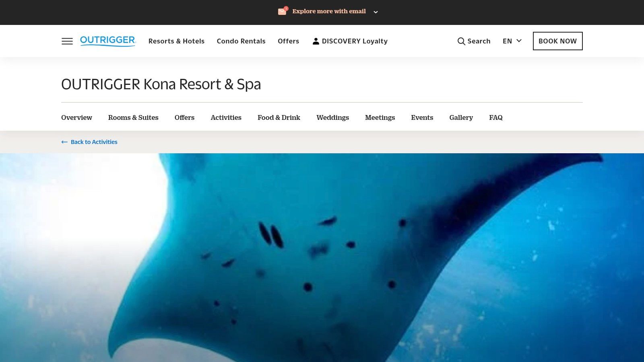
Task: Open the Weddings tab
Action: point(332,117)
